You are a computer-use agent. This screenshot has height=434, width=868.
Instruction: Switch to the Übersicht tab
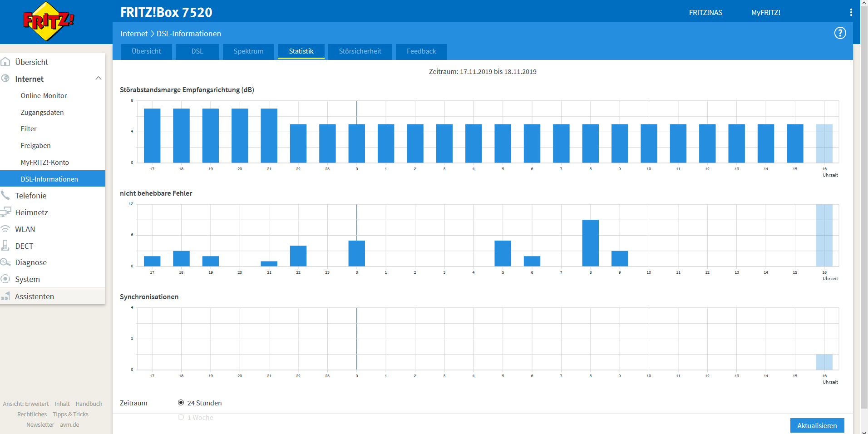pos(146,51)
